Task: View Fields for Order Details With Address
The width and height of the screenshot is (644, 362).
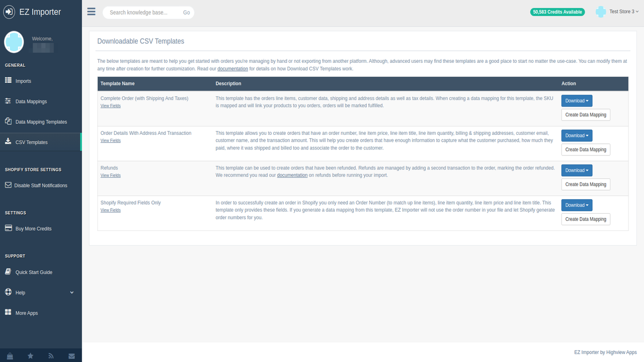Action: (111, 141)
